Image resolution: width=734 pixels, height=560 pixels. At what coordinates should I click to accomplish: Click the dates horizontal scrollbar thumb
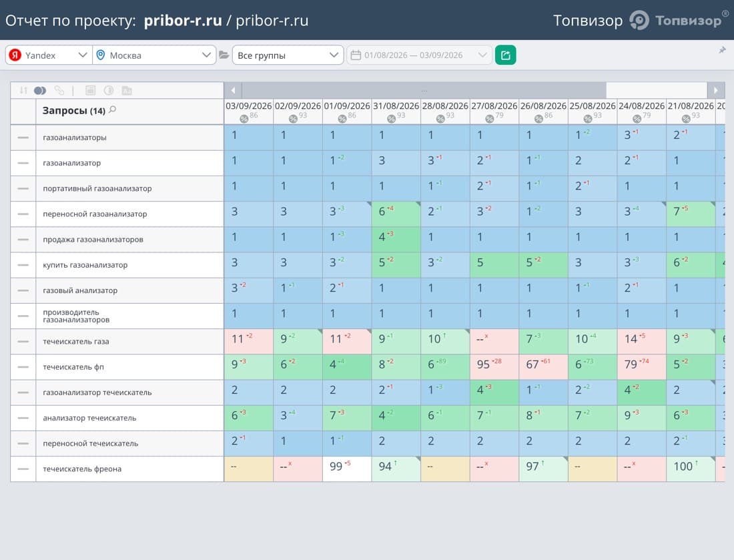tap(424, 90)
